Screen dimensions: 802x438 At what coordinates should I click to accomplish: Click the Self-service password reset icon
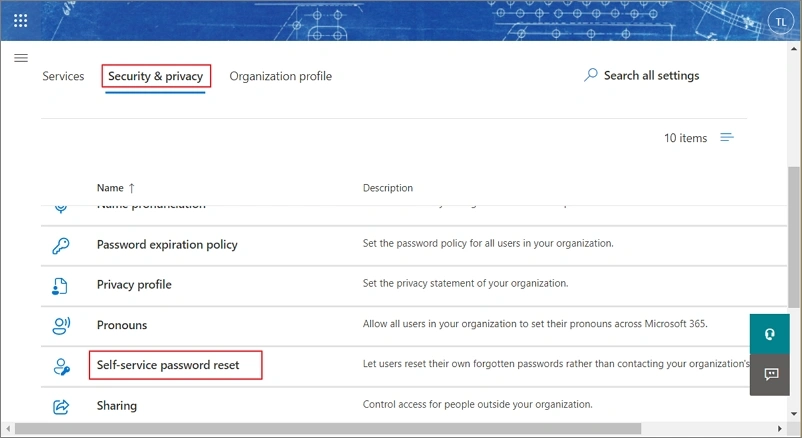61,366
